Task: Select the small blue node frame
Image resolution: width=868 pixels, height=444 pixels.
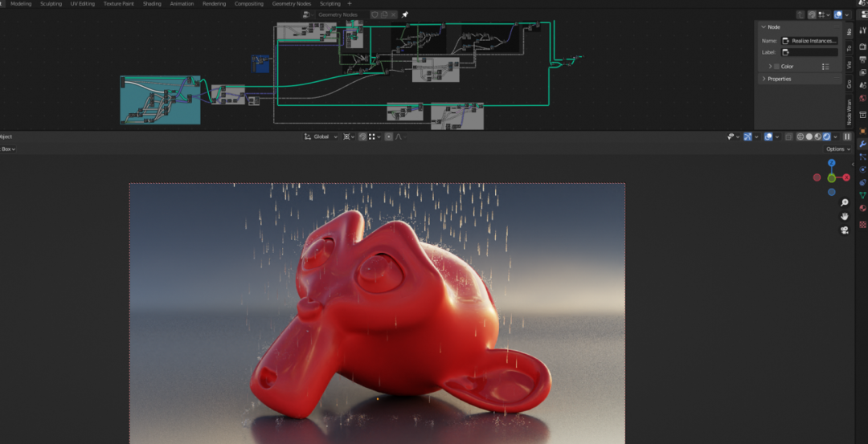Action: [x=260, y=63]
